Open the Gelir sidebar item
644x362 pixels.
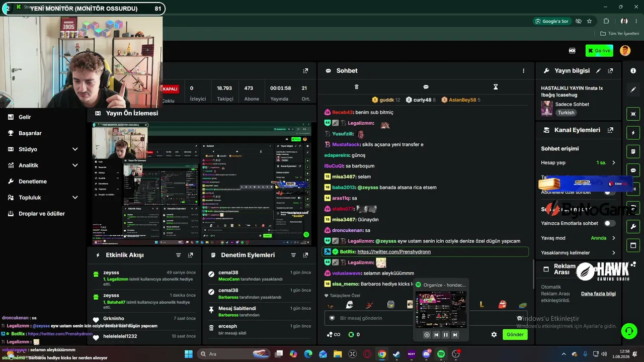[x=25, y=117]
